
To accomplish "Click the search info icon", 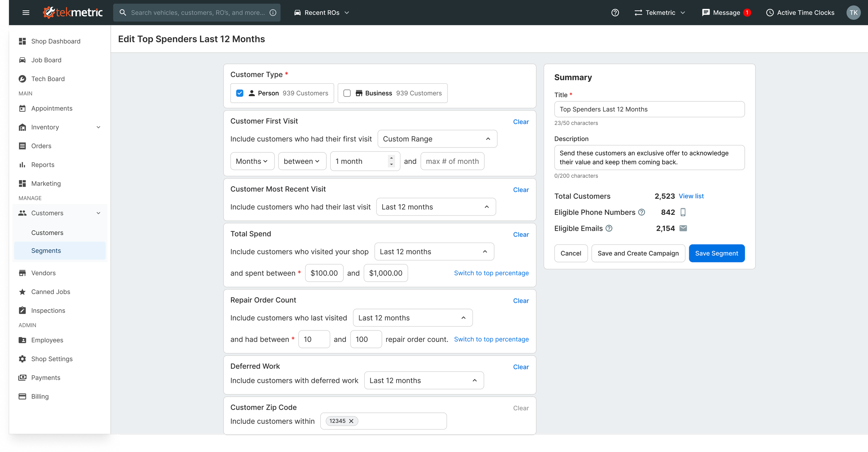I will (x=273, y=12).
